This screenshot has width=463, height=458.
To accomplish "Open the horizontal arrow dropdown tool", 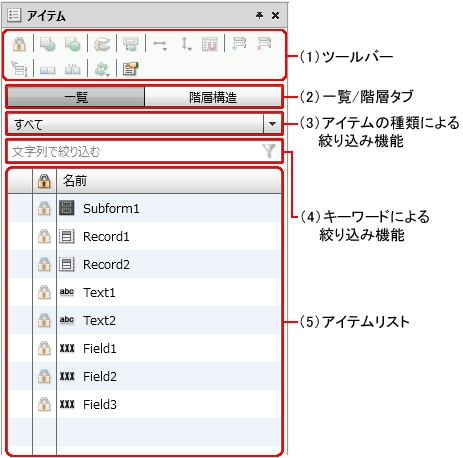I will tap(160, 44).
